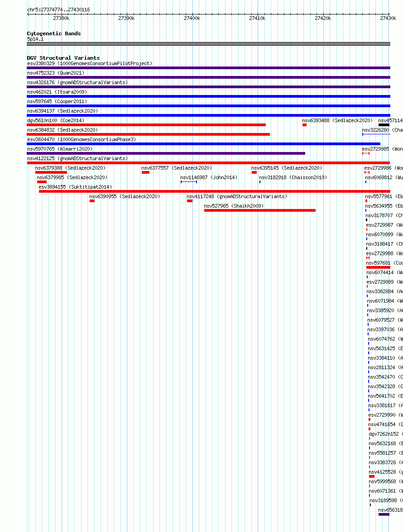Click the Cytogenetic Bands track title
Screen dimensions: 403x532
tap(53, 33)
